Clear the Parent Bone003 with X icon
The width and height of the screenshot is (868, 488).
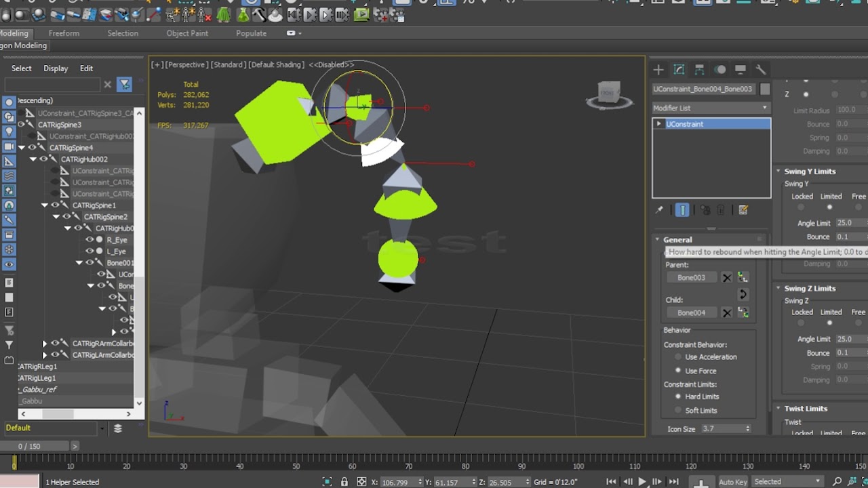pos(727,278)
